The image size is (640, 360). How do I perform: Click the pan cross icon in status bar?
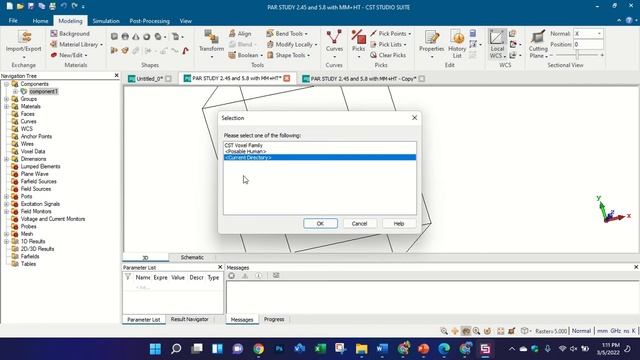point(455,331)
